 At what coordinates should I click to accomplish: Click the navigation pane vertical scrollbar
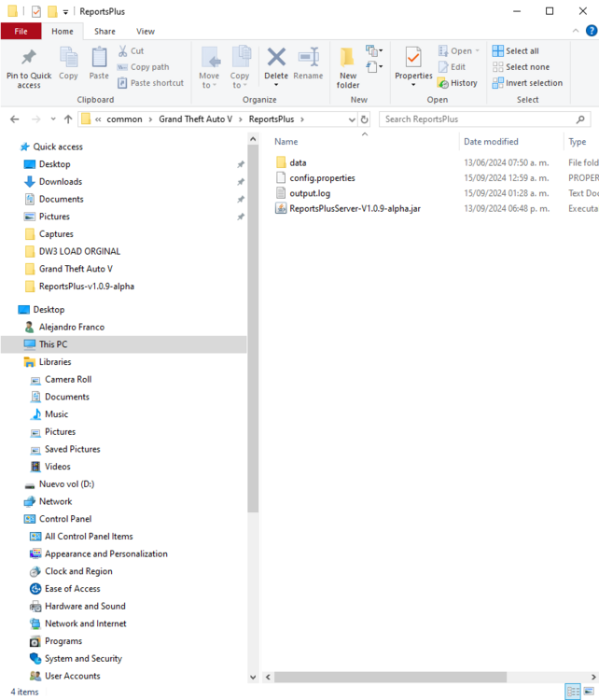253,329
